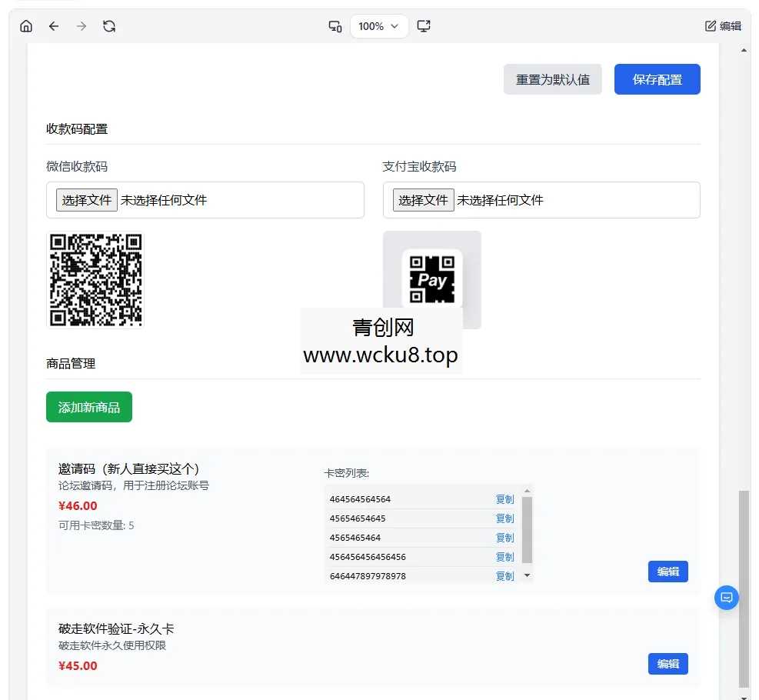Edit the 永久卡 product via its 编辑 button

[x=667, y=663]
